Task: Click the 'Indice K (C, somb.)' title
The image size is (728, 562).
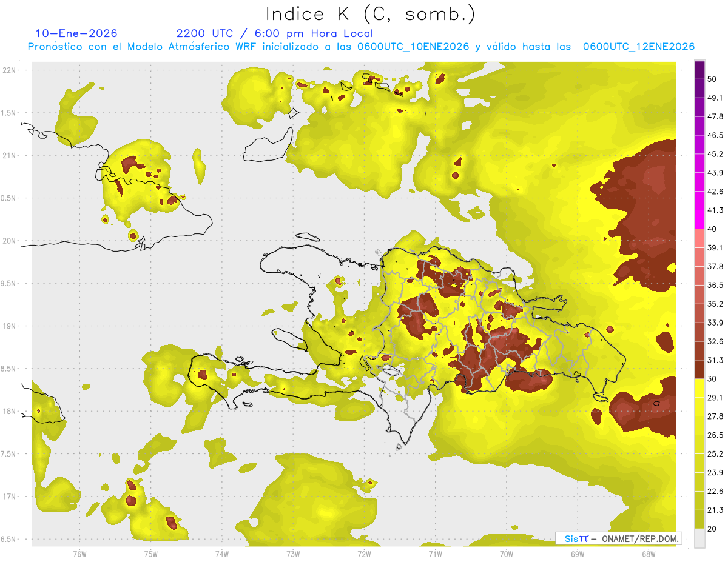Action: [x=370, y=14]
